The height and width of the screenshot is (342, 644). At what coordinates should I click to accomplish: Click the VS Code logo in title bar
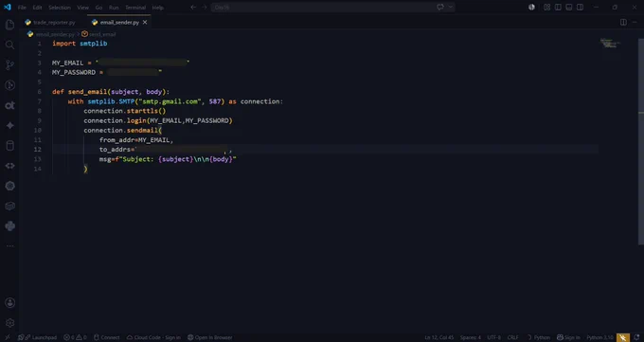point(8,7)
